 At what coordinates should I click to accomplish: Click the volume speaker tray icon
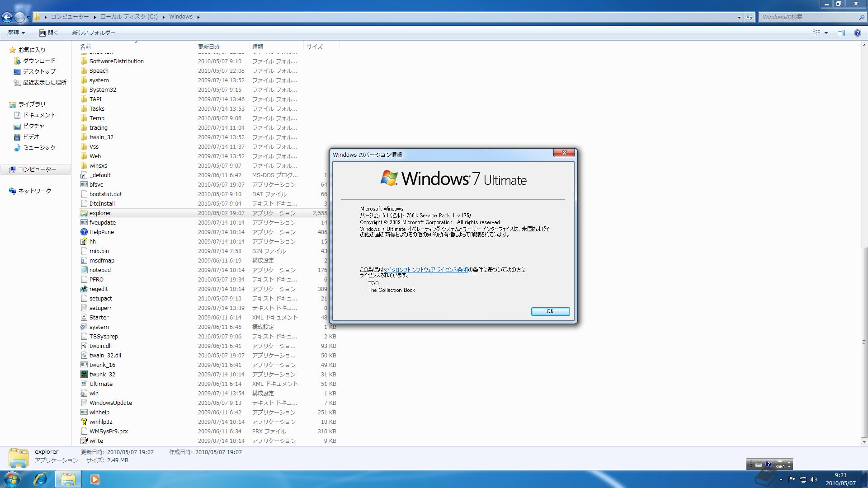(814, 479)
